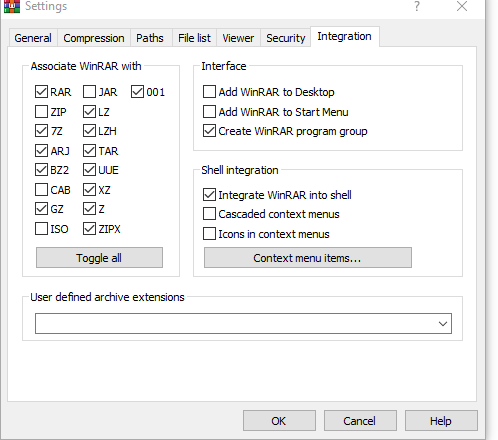Toggle the BZ2 checkbox
The width and height of the screenshot is (498, 440).
tap(41, 170)
